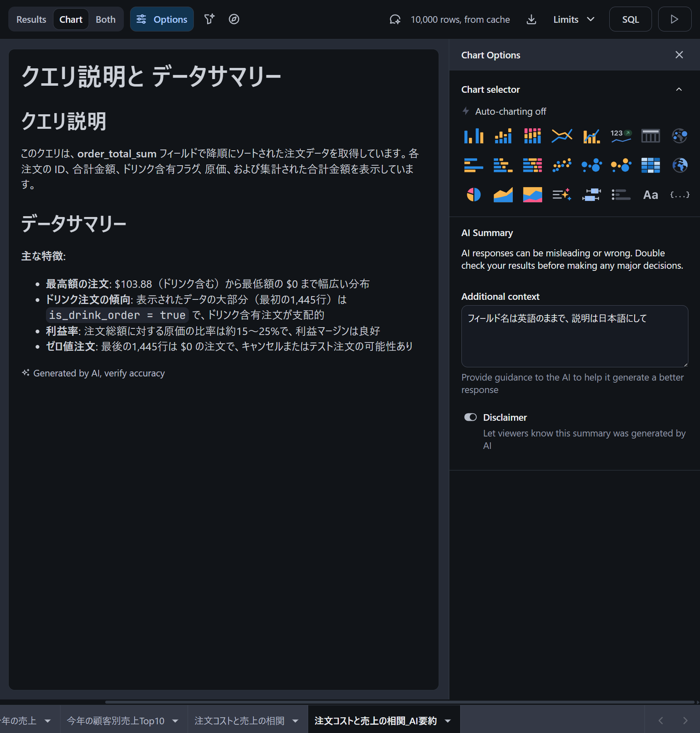This screenshot has height=733, width=700.
Task: Open dropdown for 今年の顧客別売上Top10 tab
Action: pos(176,721)
